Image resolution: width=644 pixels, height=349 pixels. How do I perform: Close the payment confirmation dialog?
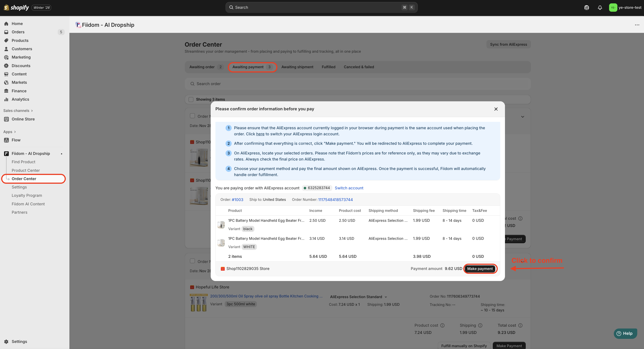pos(496,109)
